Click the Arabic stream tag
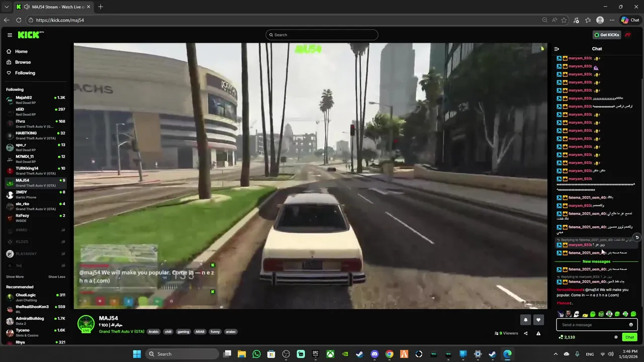This screenshot has width=644, height=362. [x=154, y=332]
